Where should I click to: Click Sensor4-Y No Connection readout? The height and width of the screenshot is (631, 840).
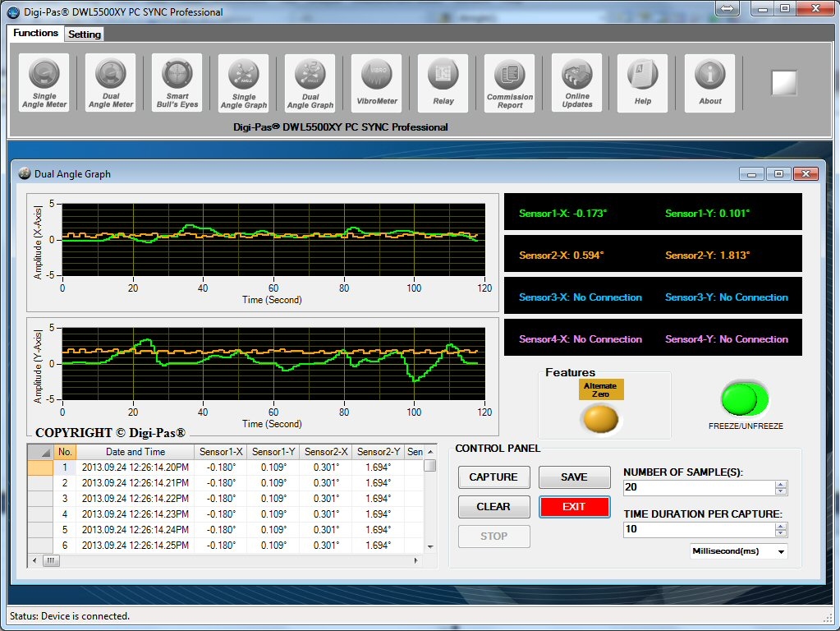(x=727, y=339)
